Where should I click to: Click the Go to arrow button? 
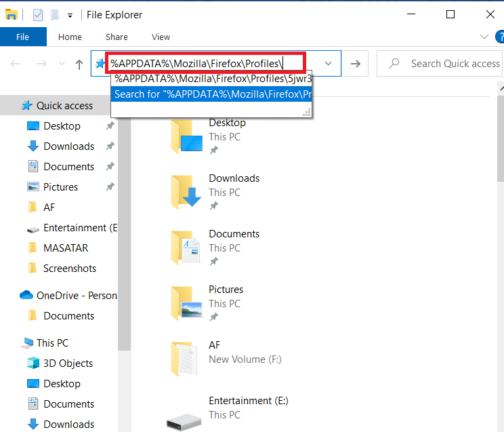tap(355, 64)
